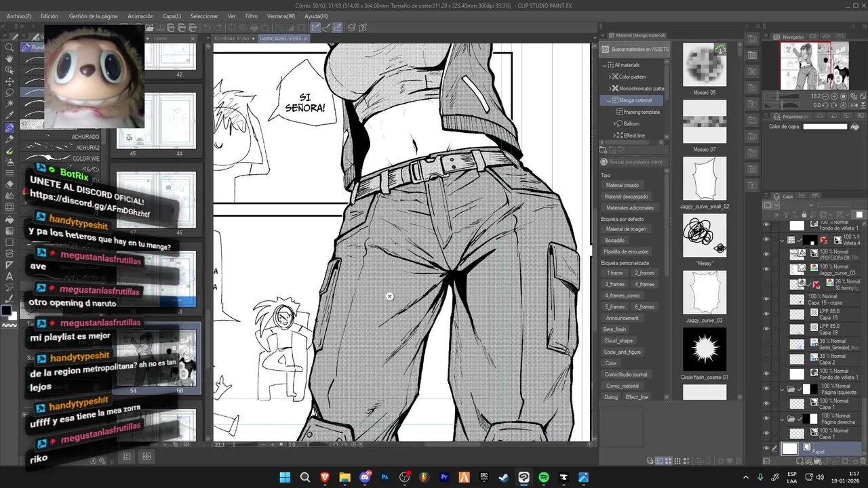Screen dimensions: 868x488
Task: Filter by the 4_frames_comic tag
Action: (x=622, y=296)
